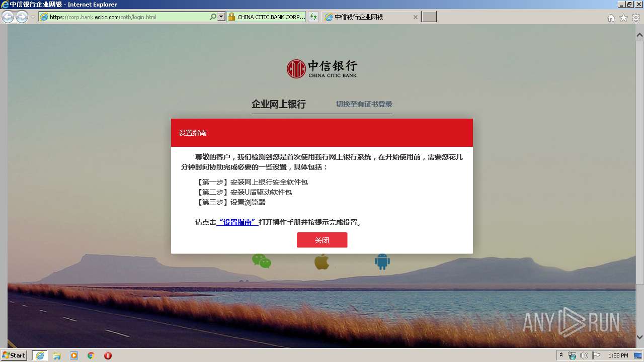Open the Windows Start menu
The width and height of the screenshot is (644, 362).
click(x=14, y=355)
